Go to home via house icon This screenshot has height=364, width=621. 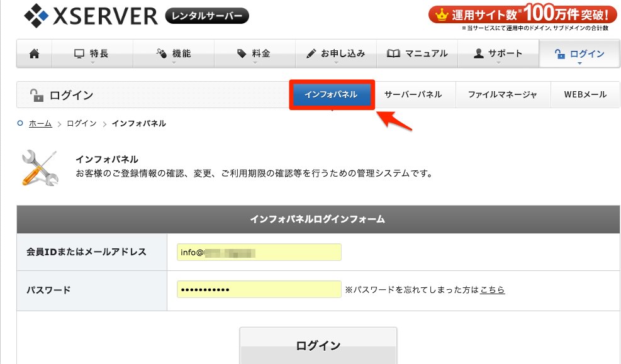35,53
